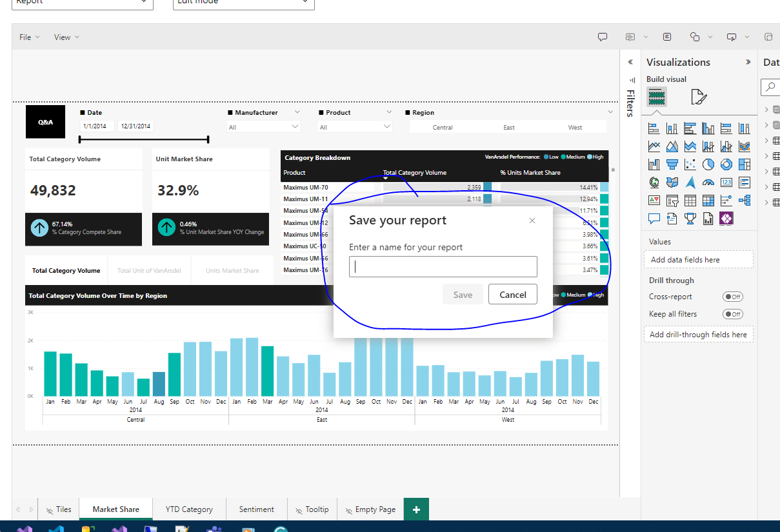Select the Azure map arrow visual
Screen dimensions: 780x532
click(x=690, y=182)
